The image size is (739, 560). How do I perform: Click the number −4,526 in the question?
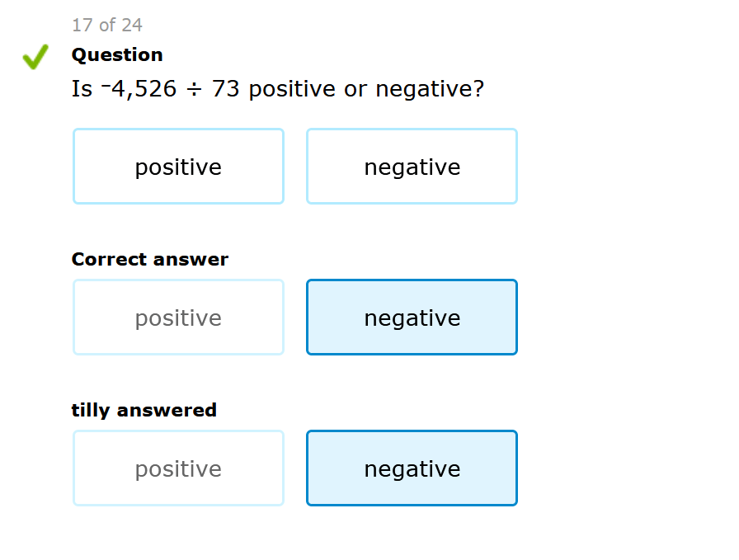point(139,89)
